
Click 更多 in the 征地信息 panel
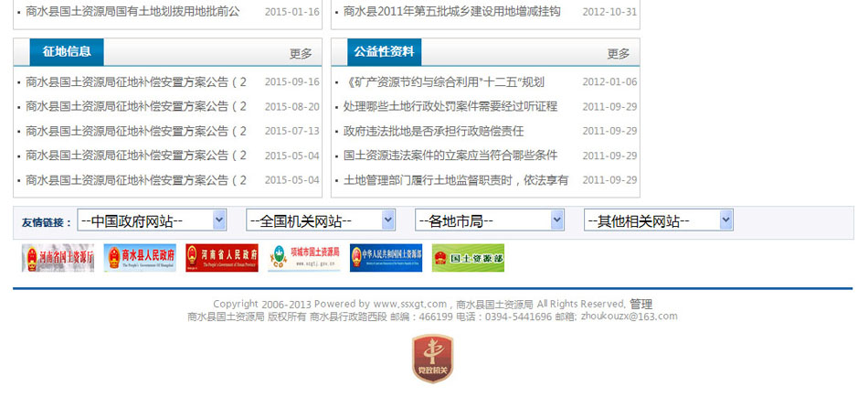point(301,54)
